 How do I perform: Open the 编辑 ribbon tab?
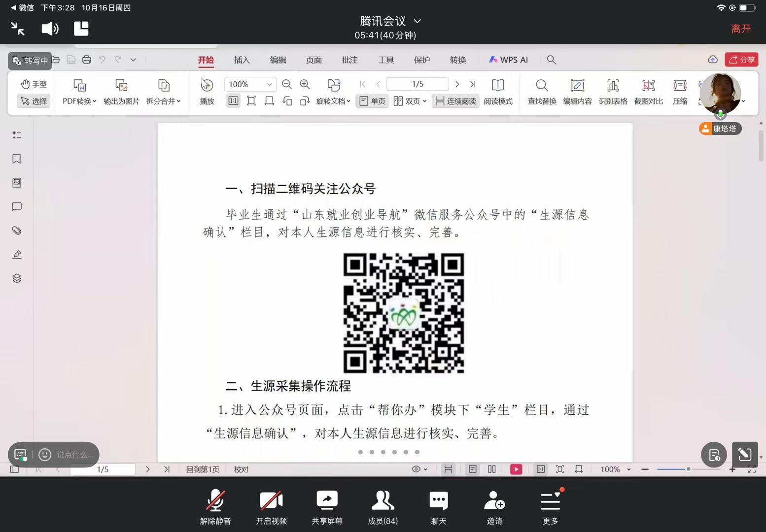coord(278,60)
